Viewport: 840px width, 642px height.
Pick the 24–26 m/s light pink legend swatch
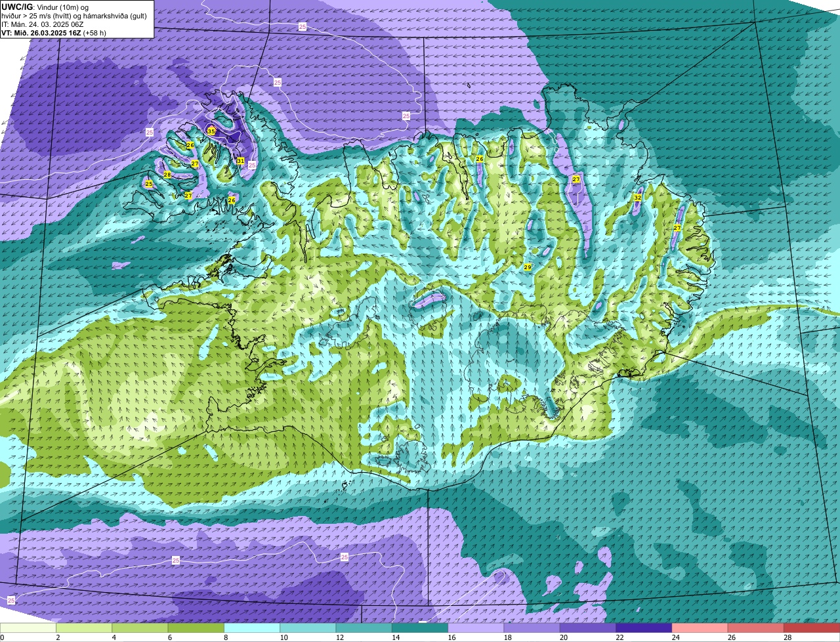[700, 628]
